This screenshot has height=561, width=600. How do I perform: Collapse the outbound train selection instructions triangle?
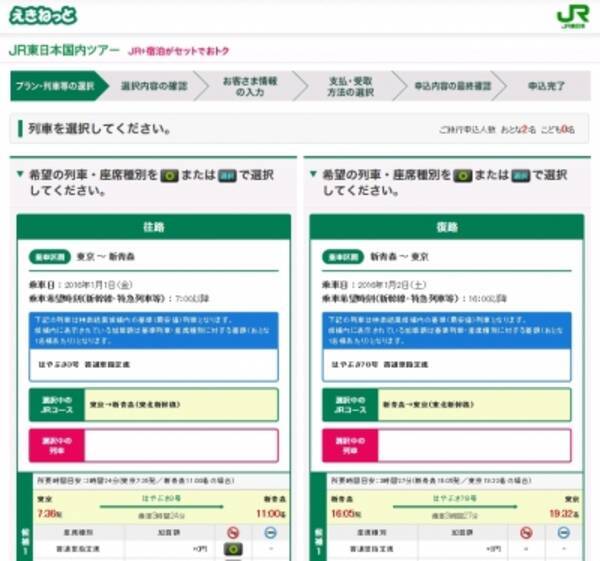point(20,174)
